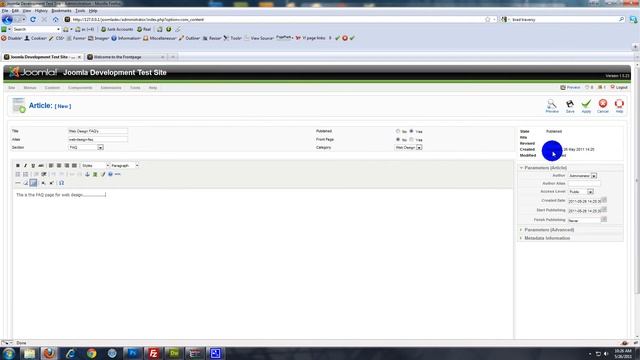The image size is (640, 360).
Task: Insert an ordered numbered list
Action: pyautogui.click(x=25, y=174)
